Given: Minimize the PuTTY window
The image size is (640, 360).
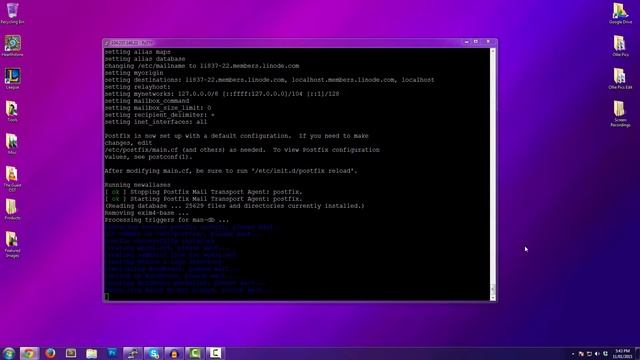Looking at the screenshot, I should coord(467,42).
